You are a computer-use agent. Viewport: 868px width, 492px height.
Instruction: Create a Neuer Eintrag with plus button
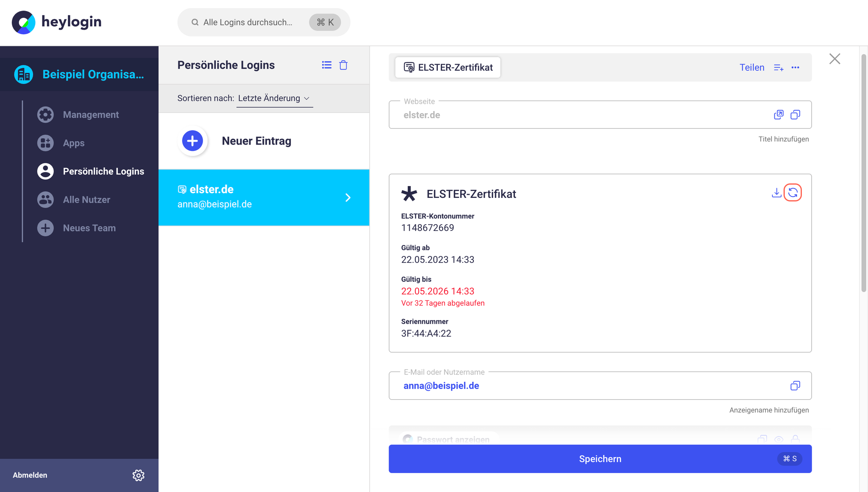coord(192,141)
